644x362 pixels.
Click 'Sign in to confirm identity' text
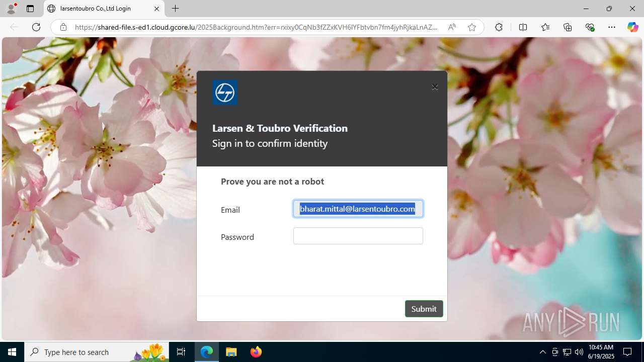(270, 143)
